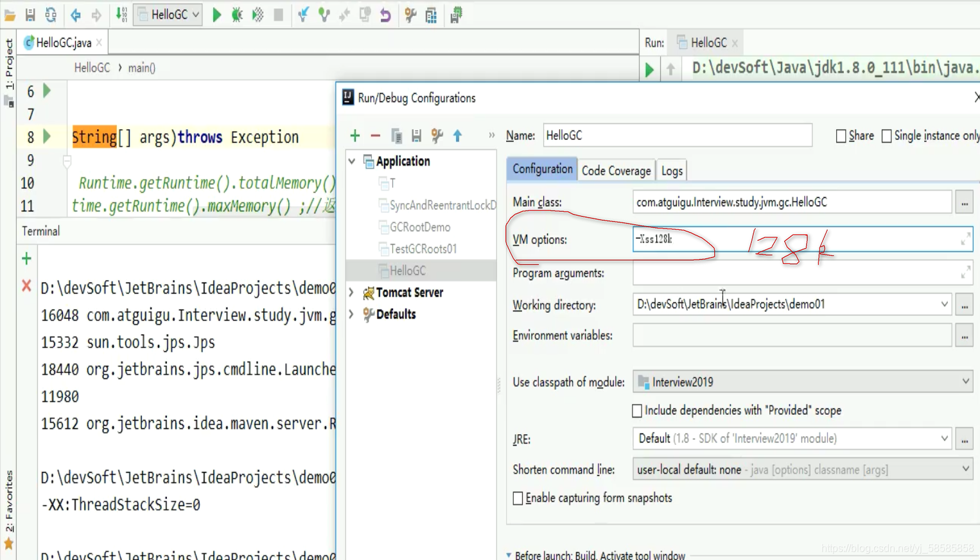This screenshot has width=980, height=560.
Task: Click the Name input field
Action: 678,136
